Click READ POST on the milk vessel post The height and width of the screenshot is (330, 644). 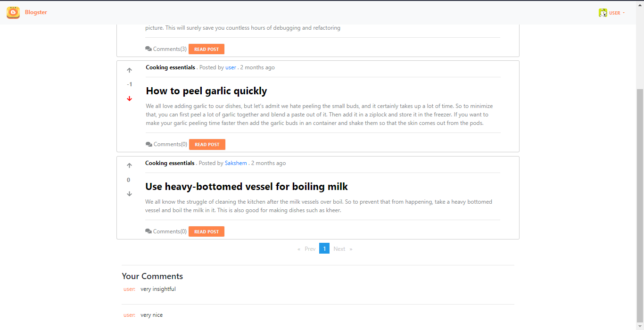coord(206,231)
